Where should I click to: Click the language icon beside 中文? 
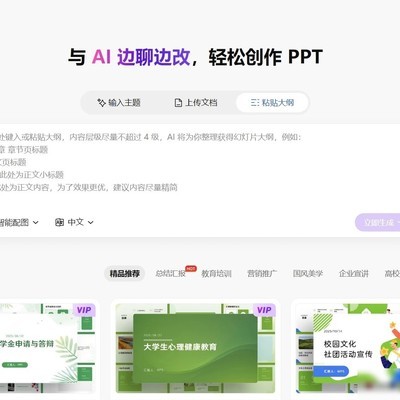(x=59, y=222)
